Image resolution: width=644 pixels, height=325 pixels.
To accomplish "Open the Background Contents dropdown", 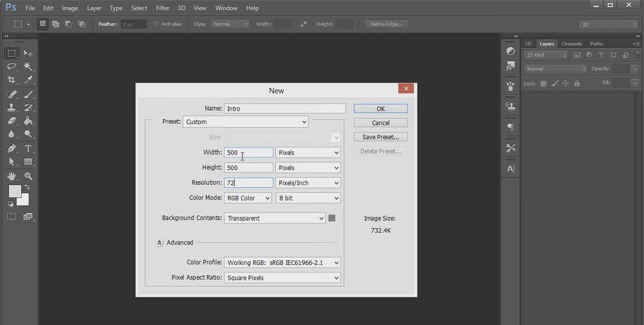I will point(275,218).
